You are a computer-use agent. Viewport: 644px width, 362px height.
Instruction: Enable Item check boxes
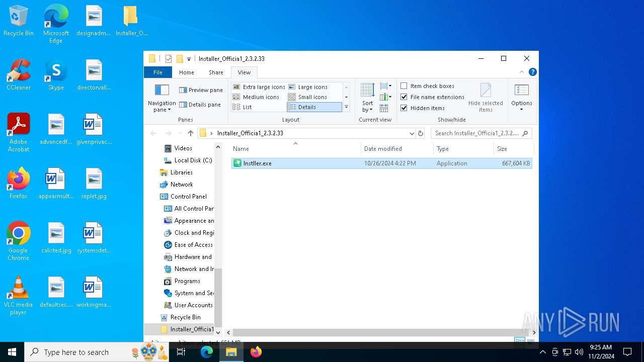click(428, 86)
